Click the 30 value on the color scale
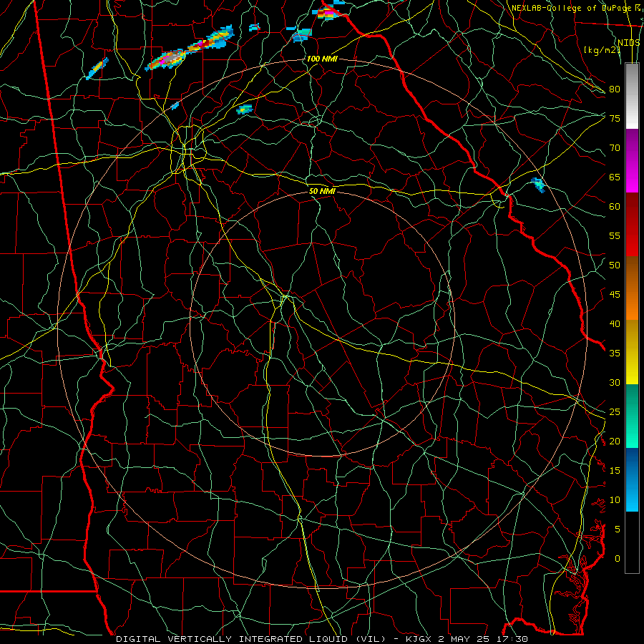Image resolution: width=644 pixels, height=644 pixels. [x=615, y=382]
